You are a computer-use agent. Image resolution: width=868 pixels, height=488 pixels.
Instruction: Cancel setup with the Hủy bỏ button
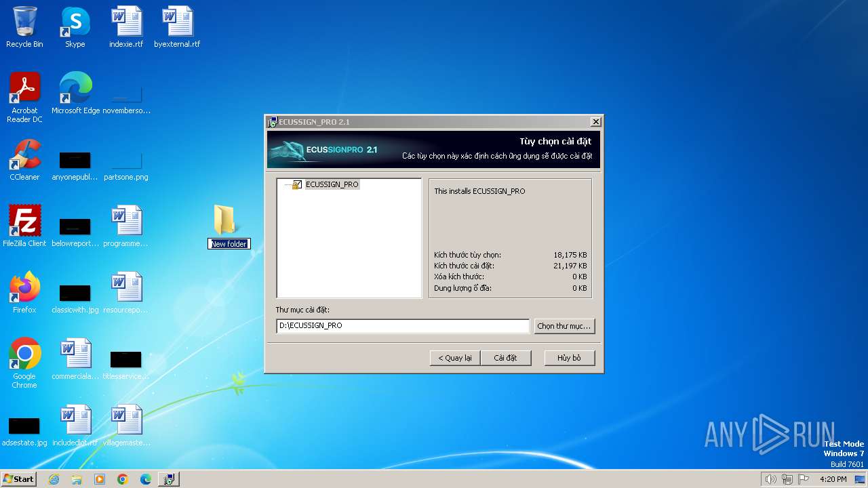click(x=570, y=358)
